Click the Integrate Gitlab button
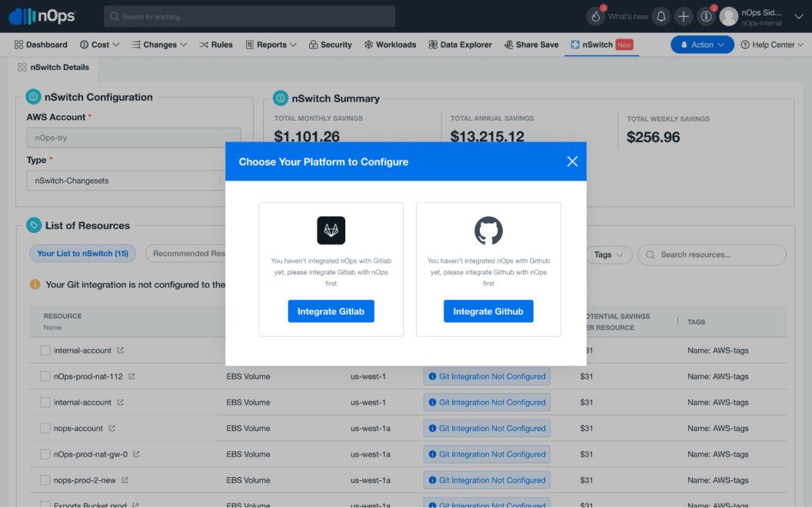This screenshot has height=508, width=812. (x=331, y=311)
